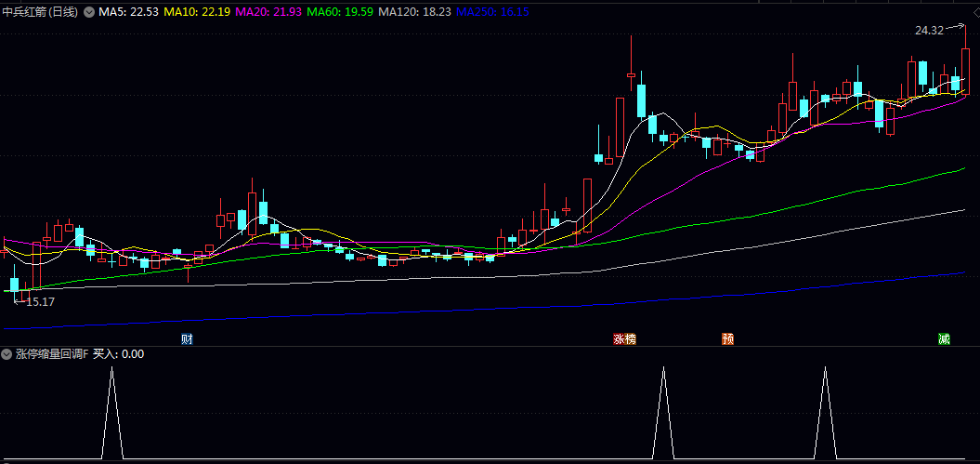Expand dropdown arrow beside 中兵红箭 (日线) title
The width and height of the screenshot is (980, 464).
(x=89, y=12)
